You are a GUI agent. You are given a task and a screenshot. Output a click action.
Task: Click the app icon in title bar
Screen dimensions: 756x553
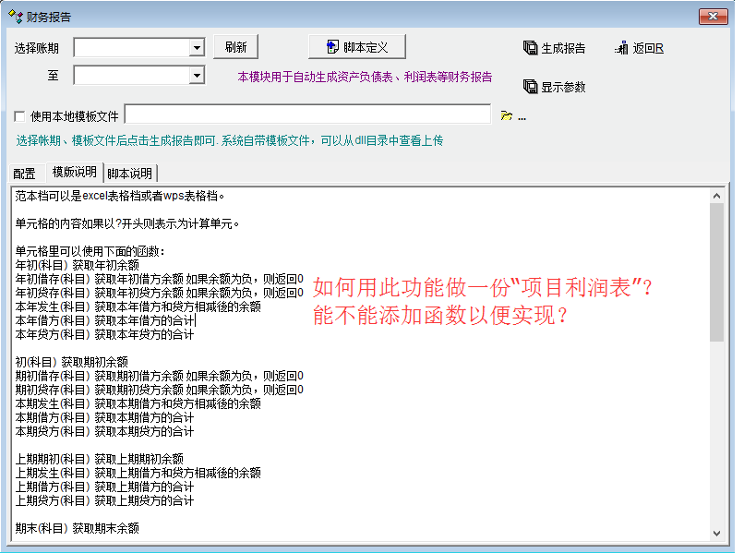pos(16,17)
